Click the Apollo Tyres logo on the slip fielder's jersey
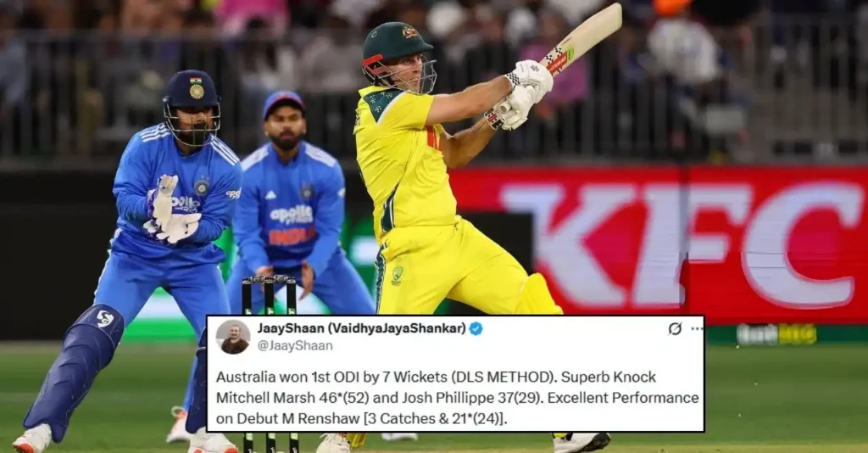 click(x=292, y=215)
